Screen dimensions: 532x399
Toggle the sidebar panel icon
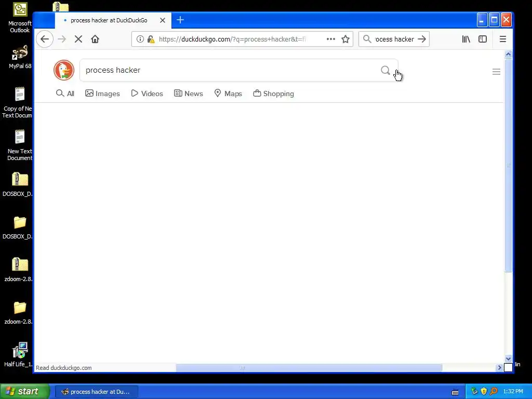pos(483,39)
